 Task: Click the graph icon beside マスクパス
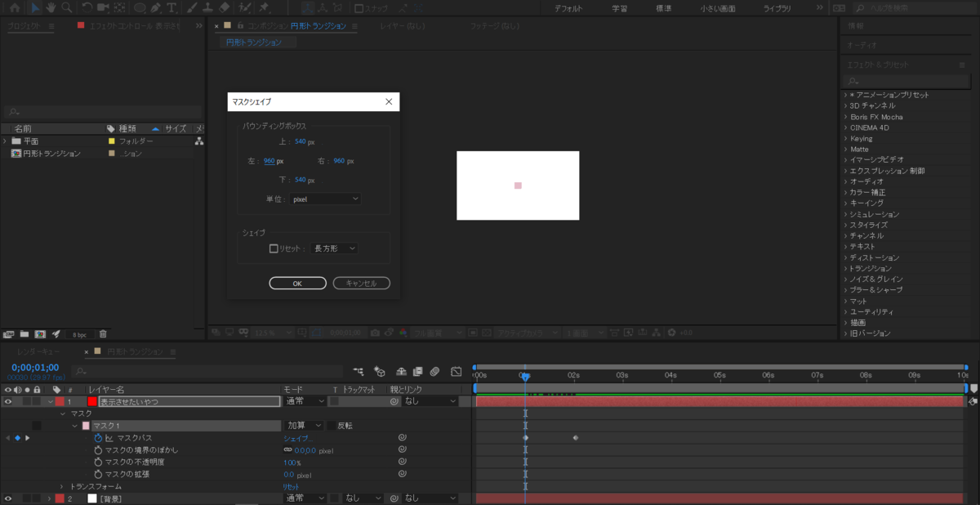(109, 438)
